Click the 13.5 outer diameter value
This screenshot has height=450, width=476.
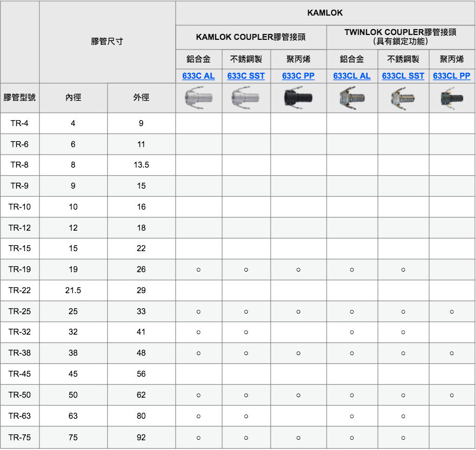(141, 165)
